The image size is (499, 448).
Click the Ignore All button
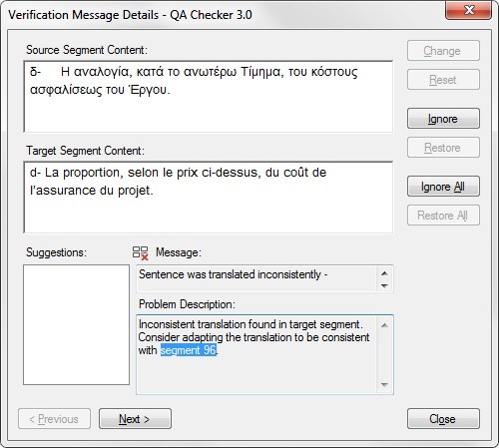pyautogui.click(x=443, y=187)
